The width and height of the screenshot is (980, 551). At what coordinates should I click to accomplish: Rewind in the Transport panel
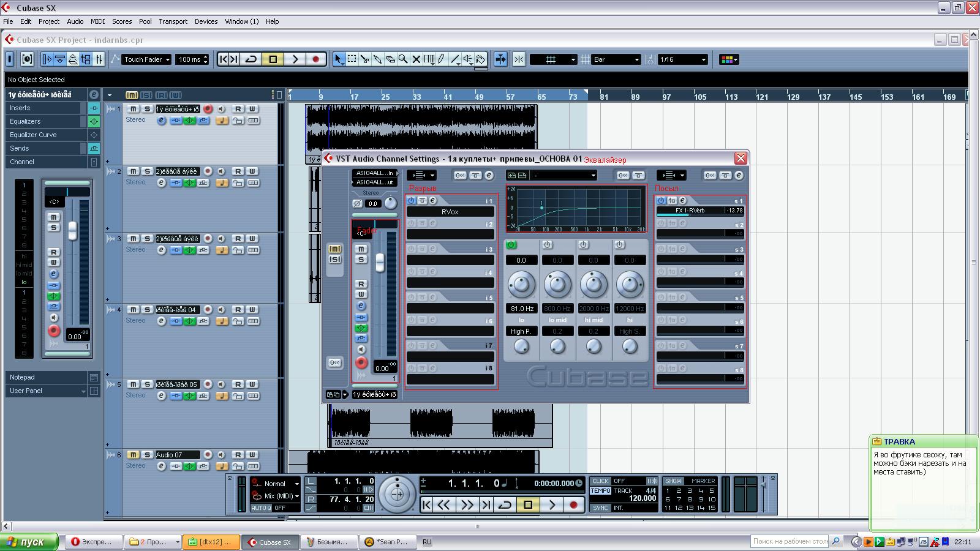click(x=444, y=505)
